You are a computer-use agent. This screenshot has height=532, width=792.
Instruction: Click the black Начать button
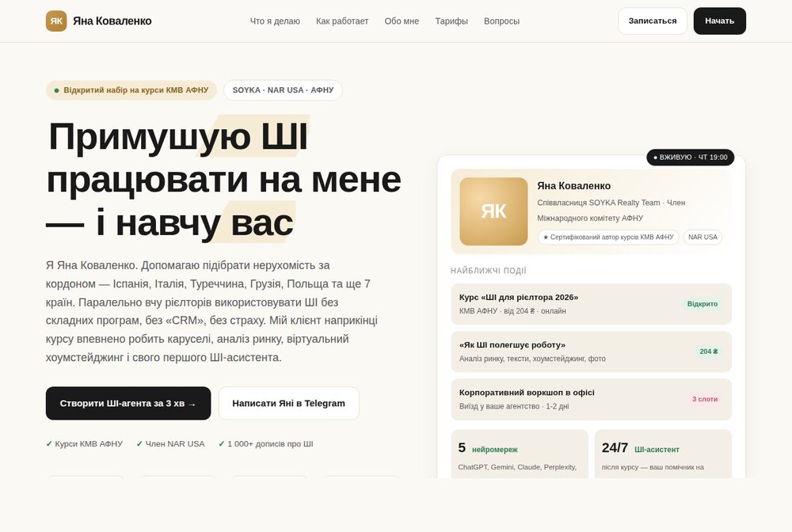[x=719, y=21]
